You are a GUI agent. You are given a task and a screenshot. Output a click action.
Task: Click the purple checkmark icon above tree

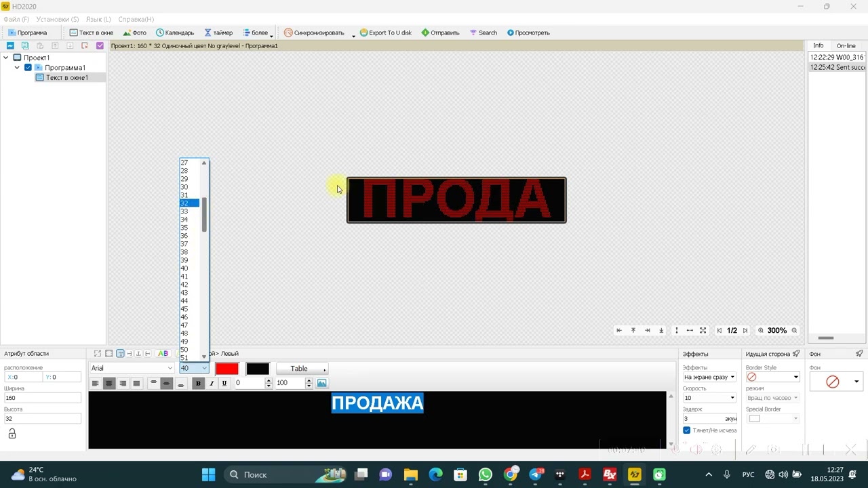tap(100, 45)
